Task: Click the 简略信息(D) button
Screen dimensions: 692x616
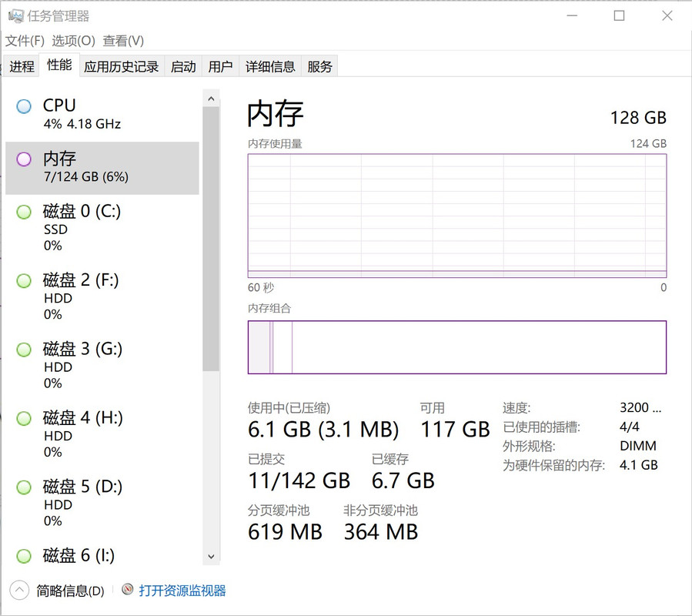Action: 70,591
